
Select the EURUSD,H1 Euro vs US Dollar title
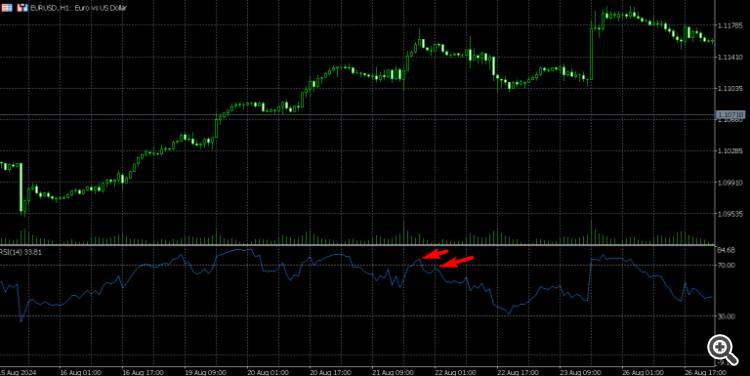pyautogui.click(x=78, y=8)
